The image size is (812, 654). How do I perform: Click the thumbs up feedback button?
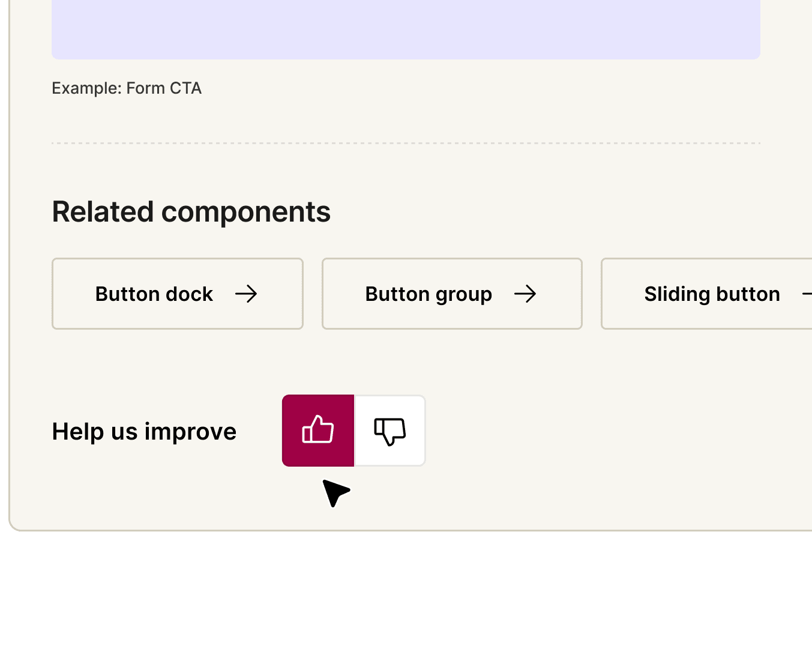tap(318, 430)
